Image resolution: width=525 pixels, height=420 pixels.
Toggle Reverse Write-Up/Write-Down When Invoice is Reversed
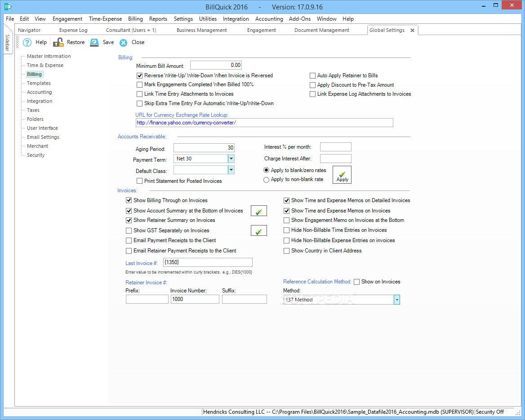tap(140, 75)
